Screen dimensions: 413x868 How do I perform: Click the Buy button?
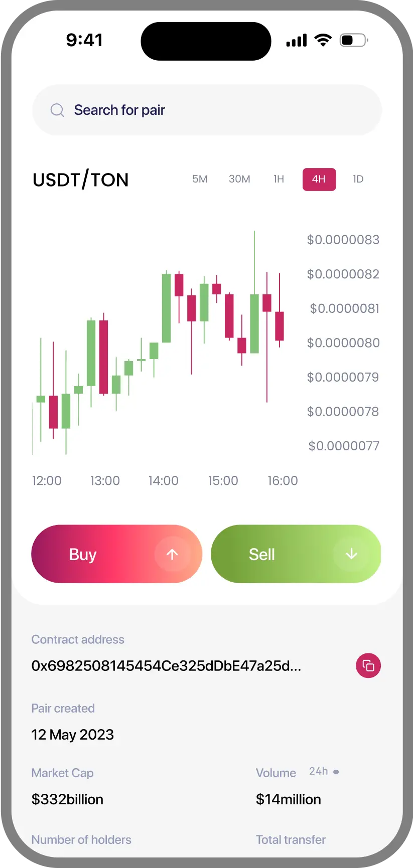[116, 554]
